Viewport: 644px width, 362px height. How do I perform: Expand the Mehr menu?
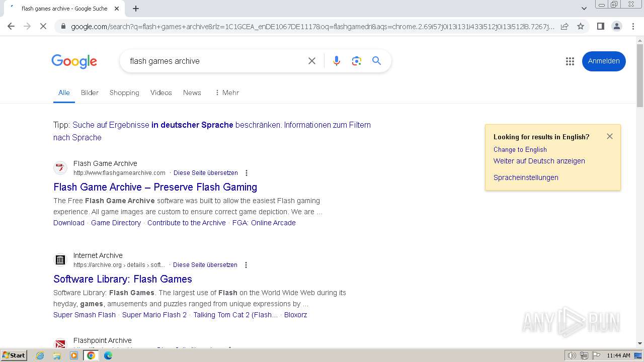(226, 93)
